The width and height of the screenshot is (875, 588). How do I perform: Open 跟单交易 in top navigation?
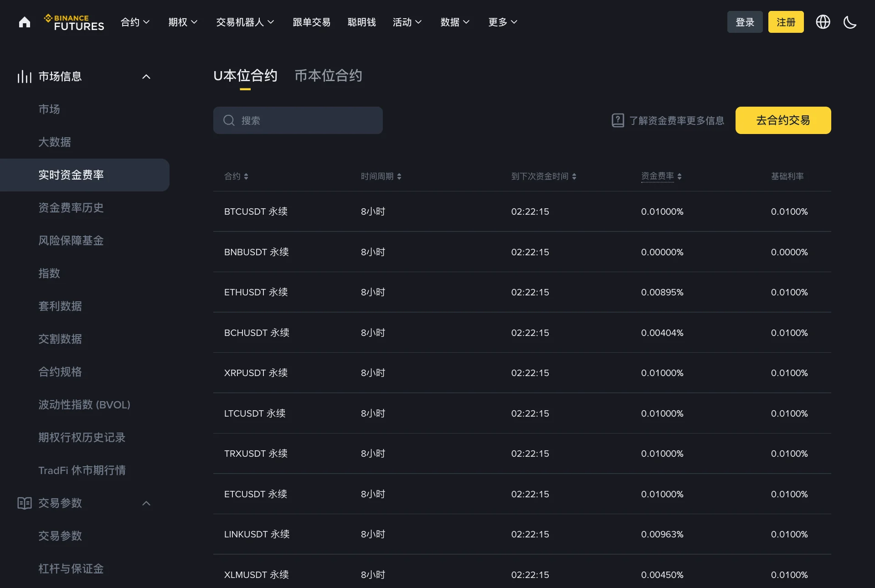pos(311,22)
